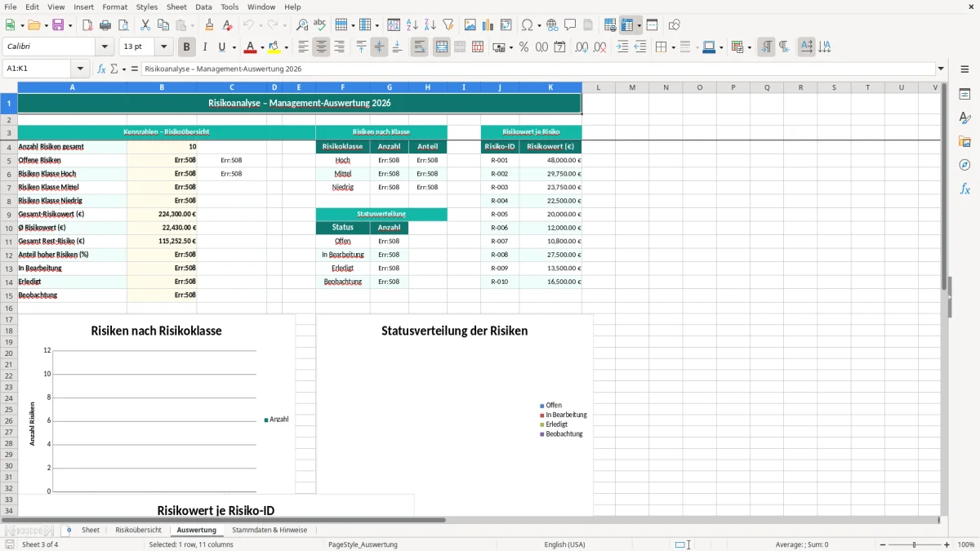Click the Clear Direct Formatting icon
Screen dimensions: 980x551
pos(227,25)
